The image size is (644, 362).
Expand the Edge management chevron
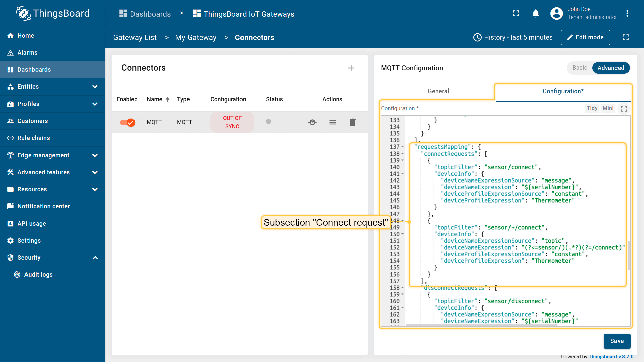95,155
